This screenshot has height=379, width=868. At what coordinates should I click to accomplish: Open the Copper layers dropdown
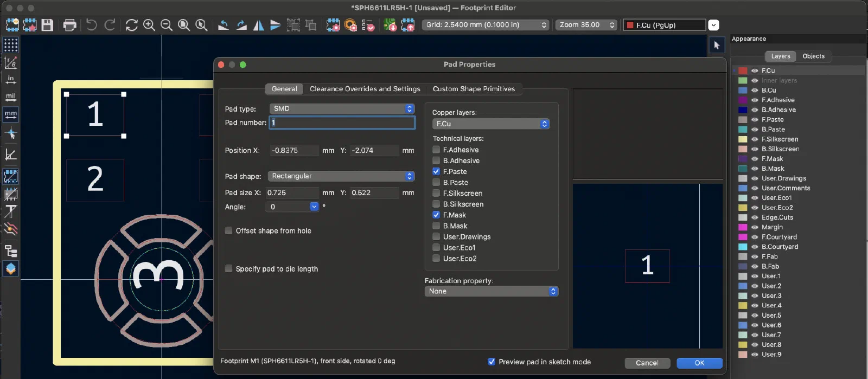coord(491,124)
